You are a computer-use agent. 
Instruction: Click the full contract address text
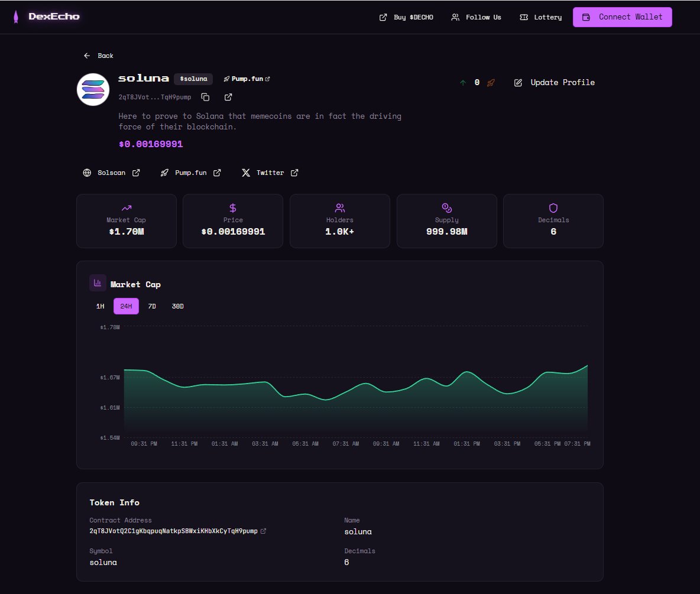click(x=174, y=531)
